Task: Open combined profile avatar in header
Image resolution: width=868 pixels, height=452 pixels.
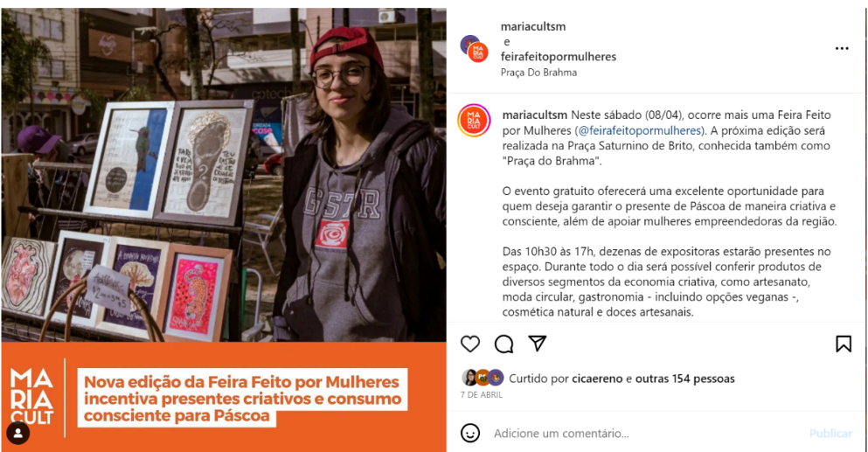Action: [x=474, y=49]
